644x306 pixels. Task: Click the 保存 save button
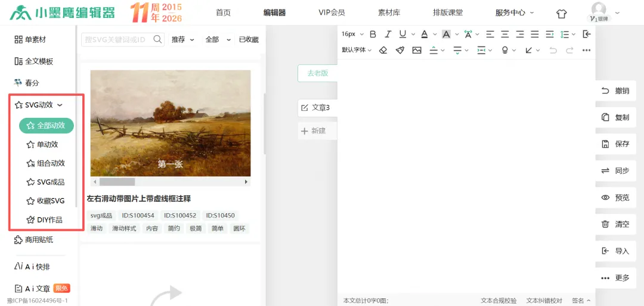pos(615,144)
